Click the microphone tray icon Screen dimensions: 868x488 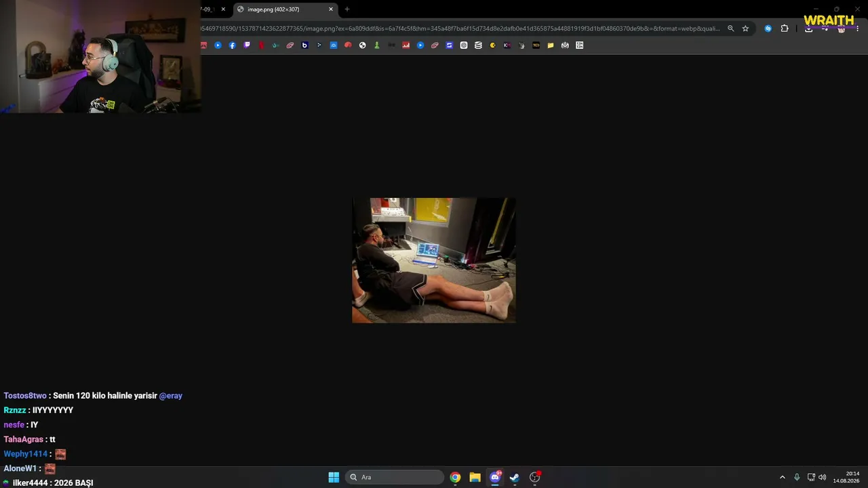pos(797,477)
